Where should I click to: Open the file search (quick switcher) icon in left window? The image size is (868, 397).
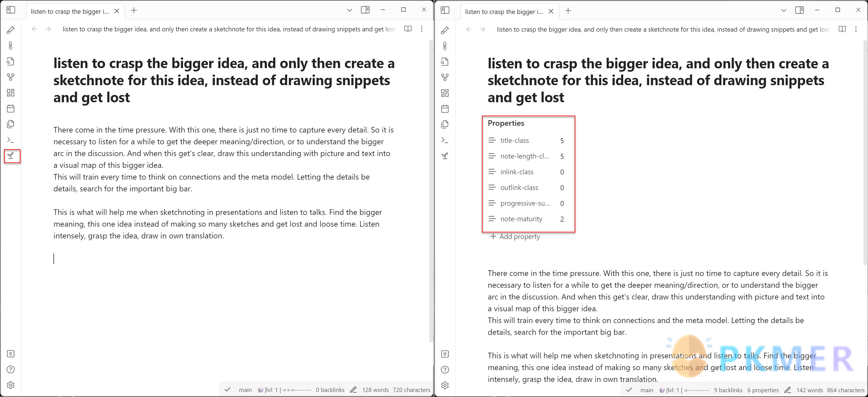click(10, 61)
